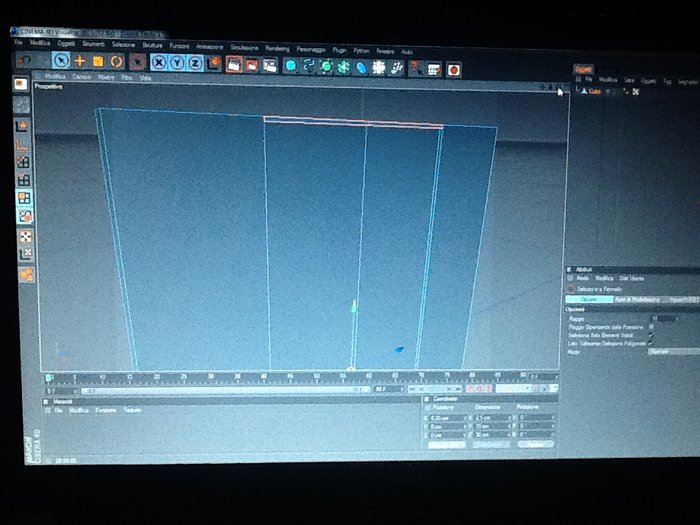Click the red record button toolbar icon

coord(454,70)
